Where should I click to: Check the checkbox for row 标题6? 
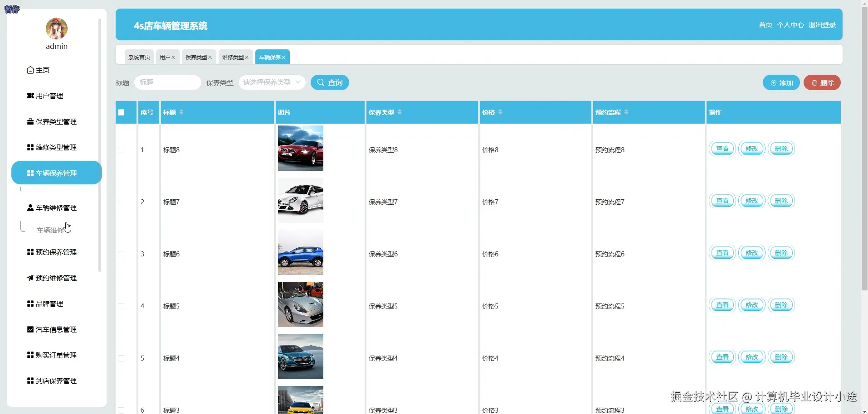pyautogui.click(x=121, y=254)
